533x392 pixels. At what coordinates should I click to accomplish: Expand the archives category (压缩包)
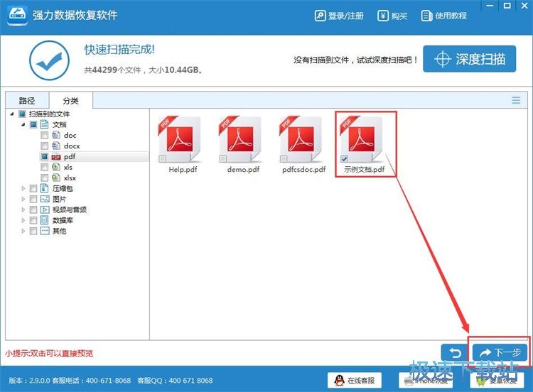click(x=23, y=188)
